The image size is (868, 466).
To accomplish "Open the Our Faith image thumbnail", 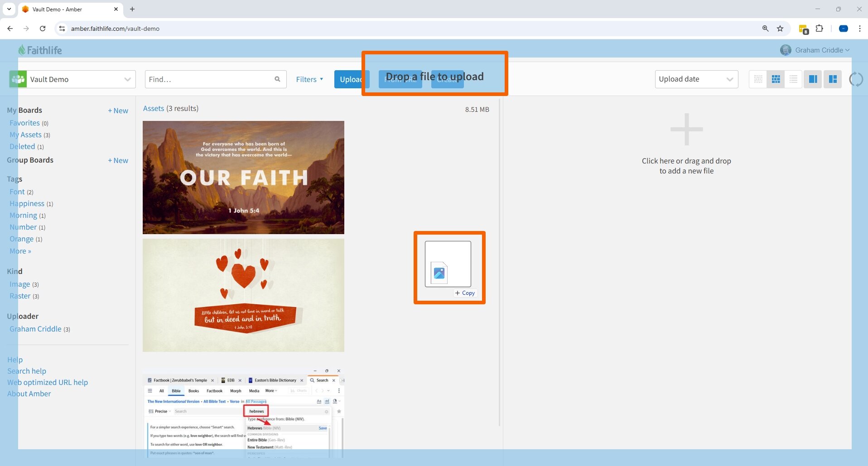I will (x=243, y=178).
